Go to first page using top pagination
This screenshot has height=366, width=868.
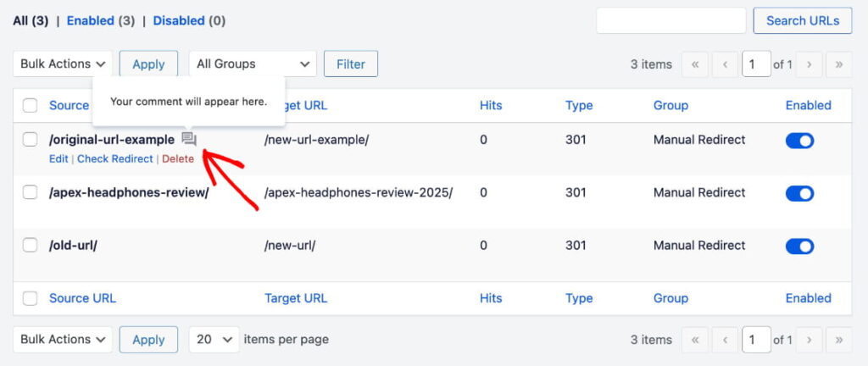(x=695, y=64)
